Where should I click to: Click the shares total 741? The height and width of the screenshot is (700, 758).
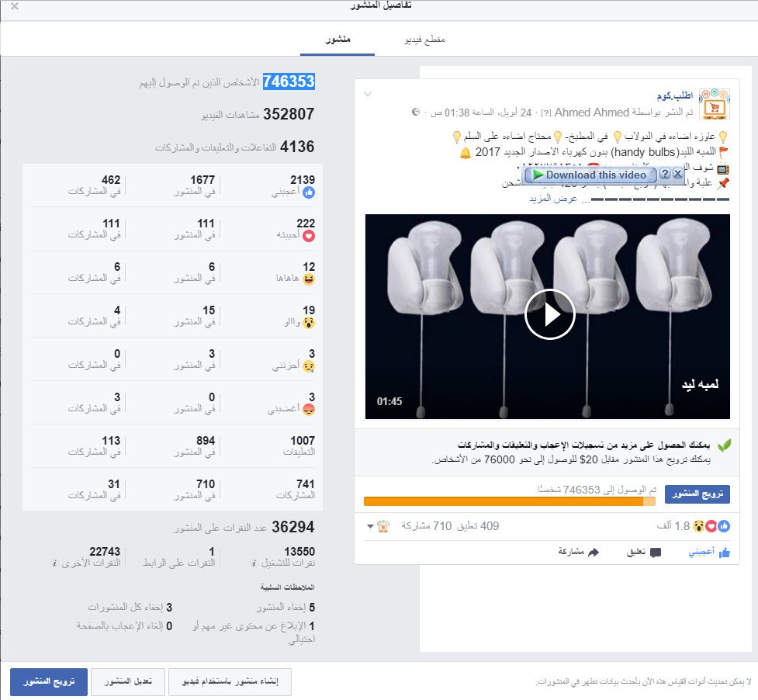click(306, 484)
